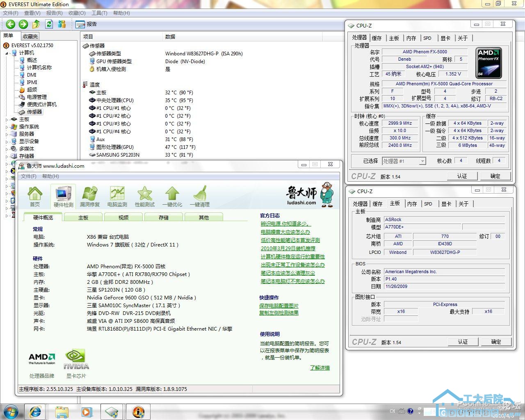Viewport: 525px width, 420px height.
Task: Open Windows Media Player from the taskbar
Action: pos(87,412)
